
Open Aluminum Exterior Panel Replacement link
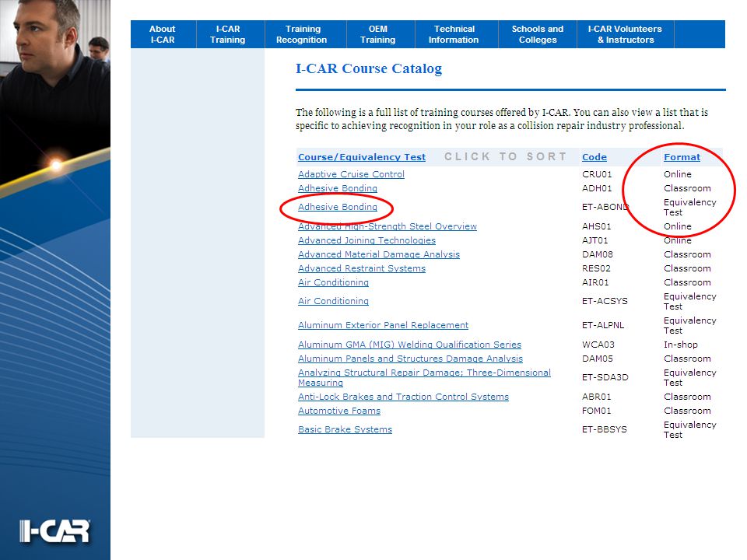tap(383, 325)
